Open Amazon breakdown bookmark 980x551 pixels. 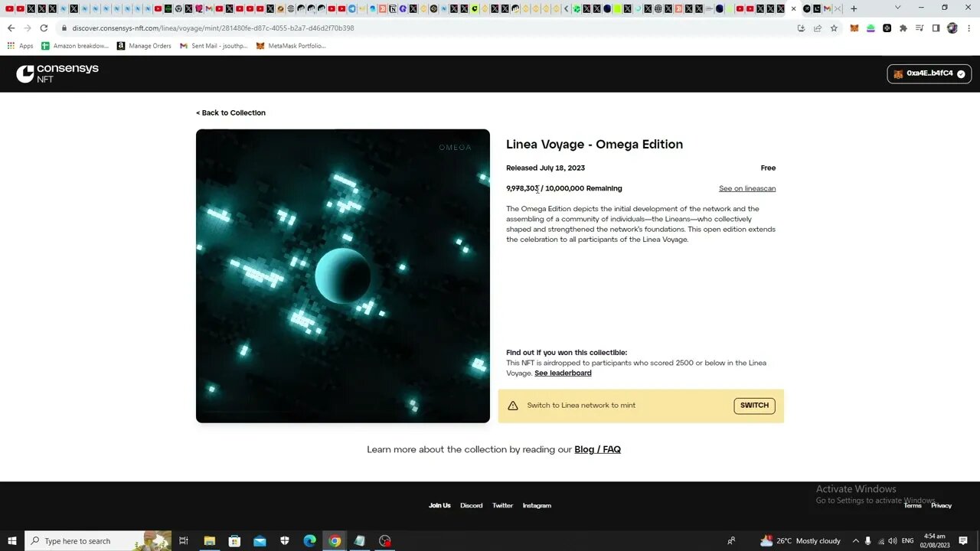(75, 46)
